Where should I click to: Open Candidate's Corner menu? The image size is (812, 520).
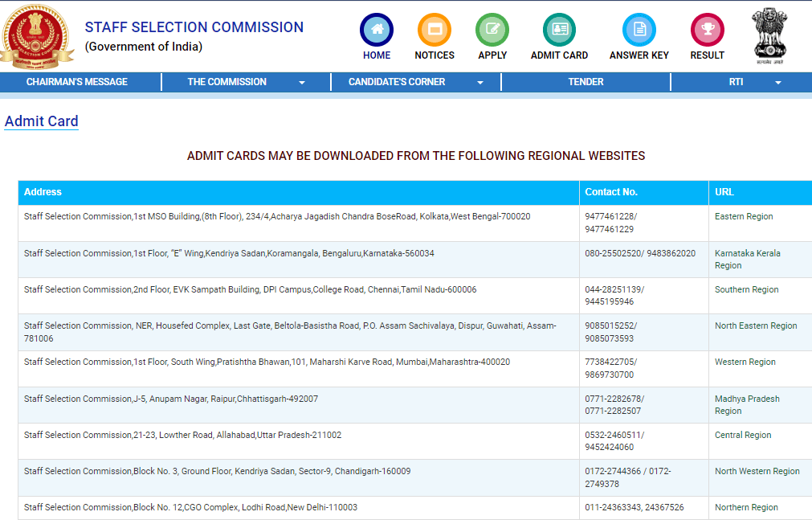[x=397, y=82]
